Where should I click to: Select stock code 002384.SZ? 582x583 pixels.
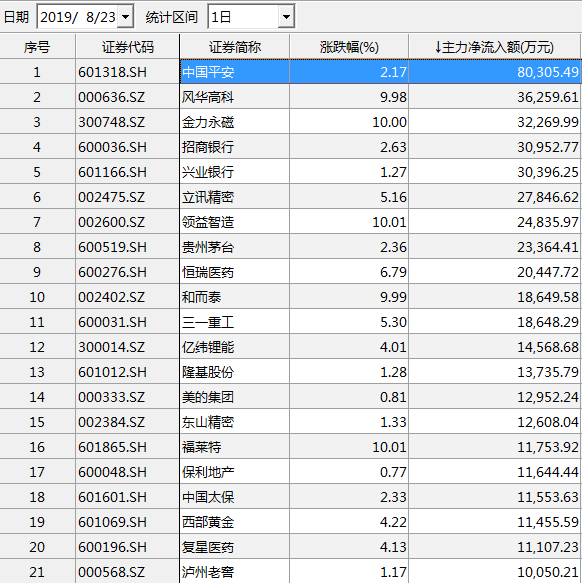tap(111, 422)
